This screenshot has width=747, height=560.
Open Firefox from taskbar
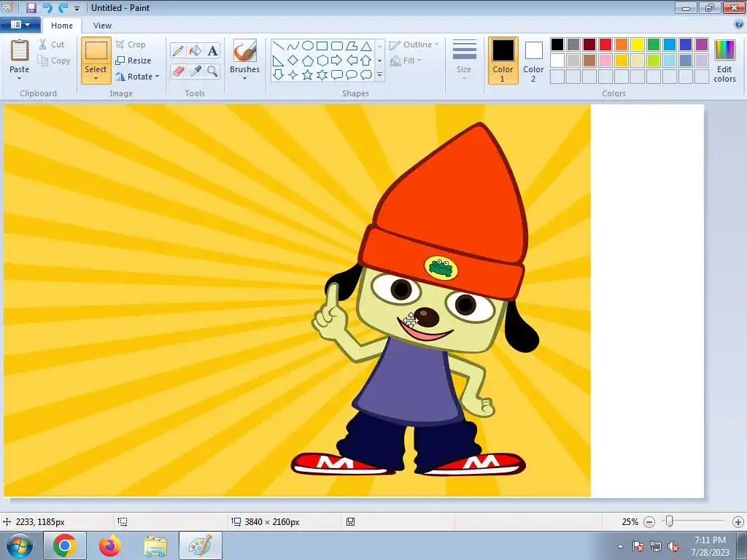coord(110,545)
